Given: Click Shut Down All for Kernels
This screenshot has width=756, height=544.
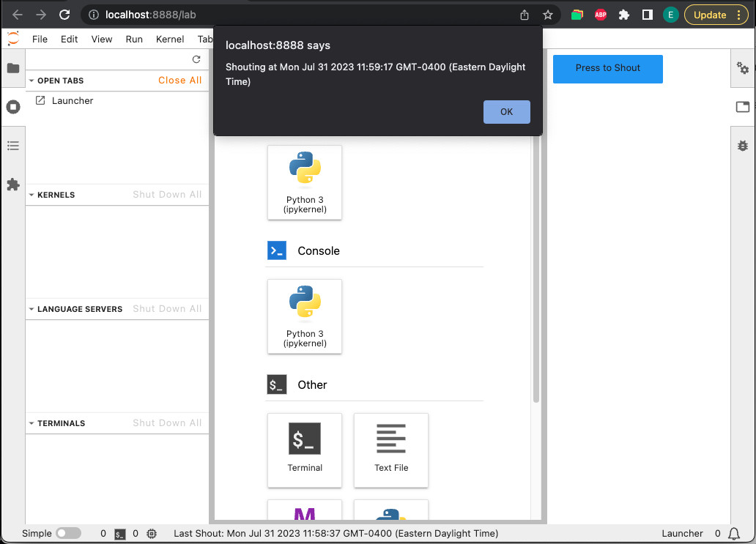Looking at the screenshot, I should click(x=167, y=195).
